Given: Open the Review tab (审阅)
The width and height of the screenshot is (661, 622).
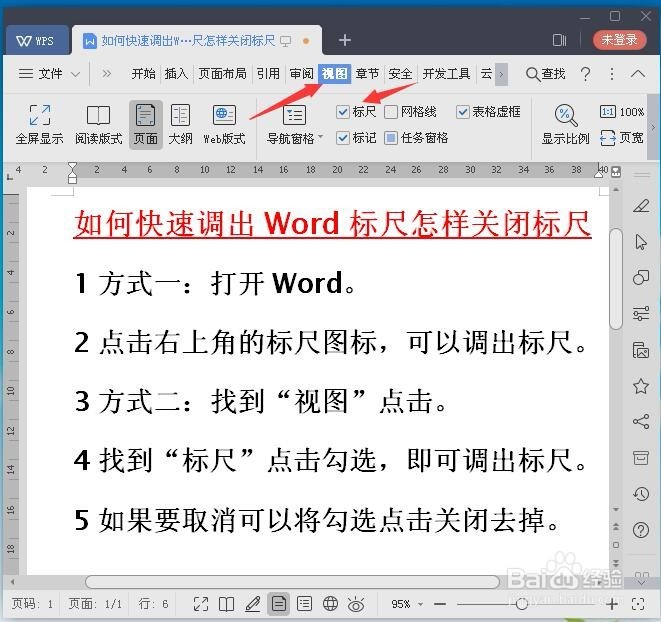Looking at the screenshot, I should [301, 74].
